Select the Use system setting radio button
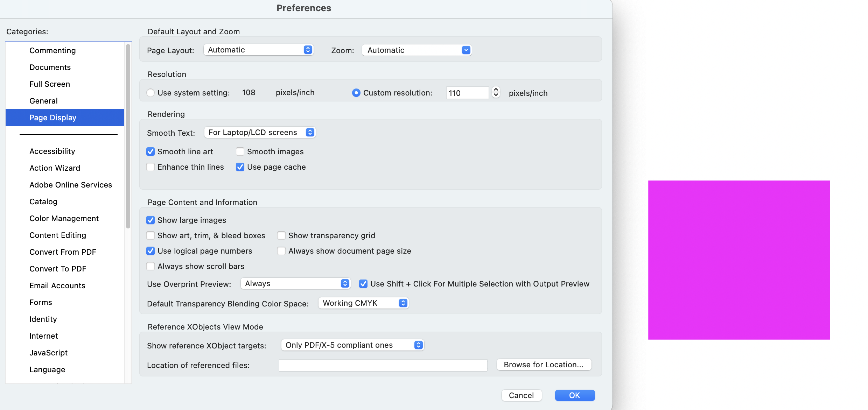868x410 pixels. pyautogui.click(x=150, y=93)
